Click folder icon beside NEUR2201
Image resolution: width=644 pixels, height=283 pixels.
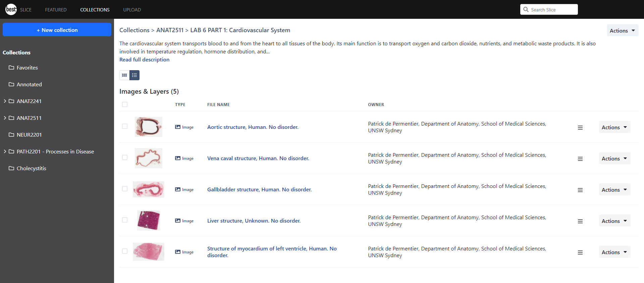point(11,135)
